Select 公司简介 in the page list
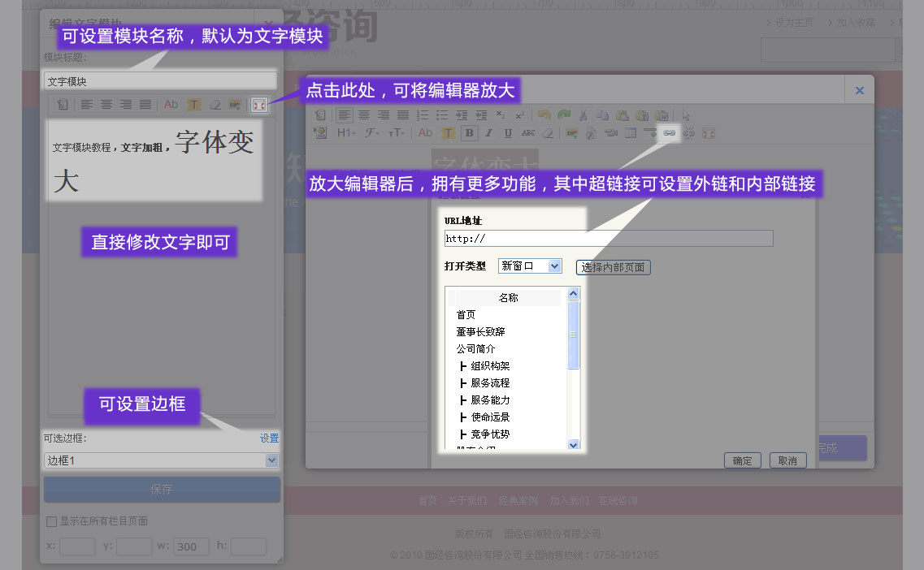The width and height of the screenshot is (924, 570). click(475, 348)
